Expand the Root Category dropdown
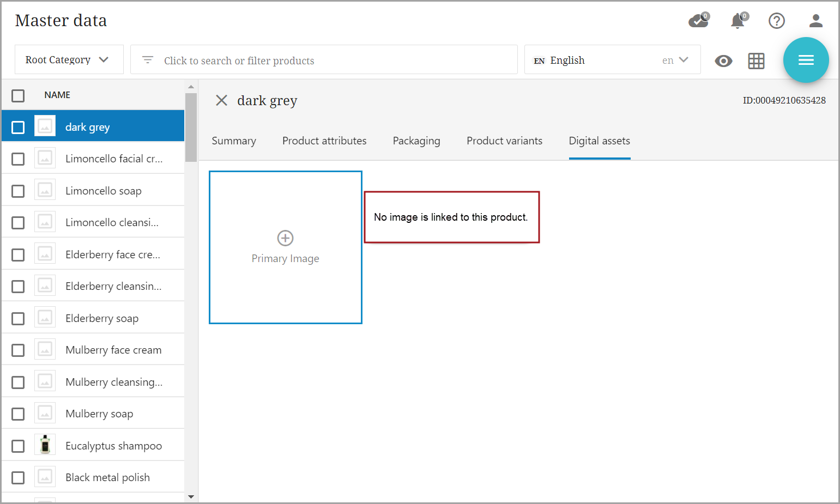The width and height of the screenshot is (840, 504). pos(69,60)
